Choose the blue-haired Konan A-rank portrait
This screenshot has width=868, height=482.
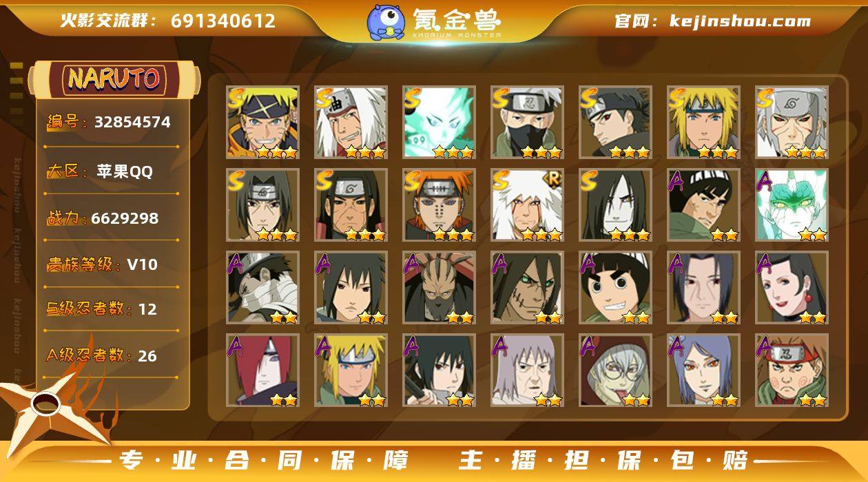(703, 370)
